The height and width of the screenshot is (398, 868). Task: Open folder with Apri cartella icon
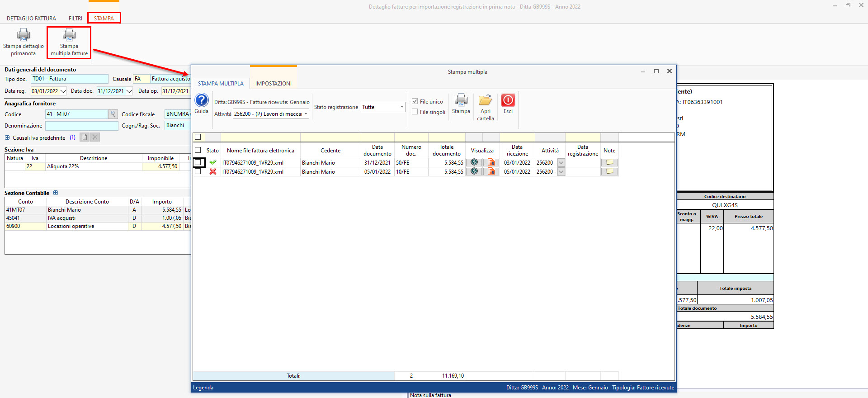pyautogui.click(x=485, y=100)
